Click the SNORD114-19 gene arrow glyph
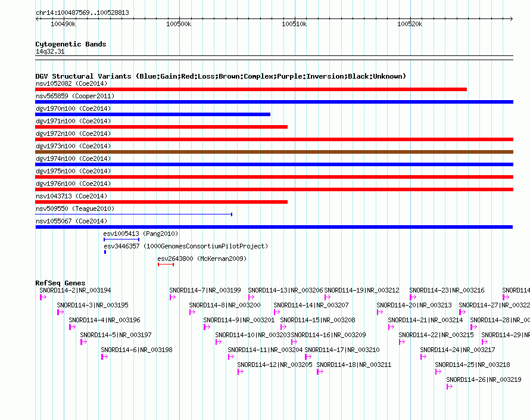 tap(327, 297)
